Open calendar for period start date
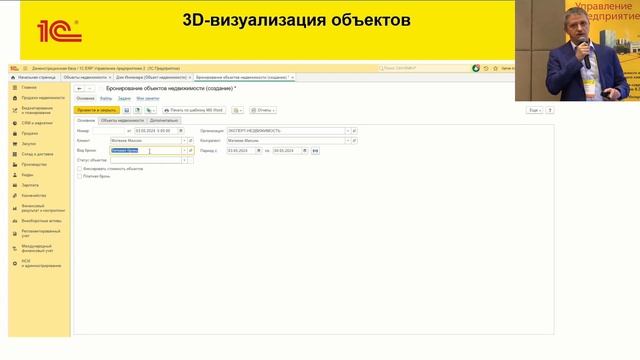Viewport: 640px width, 360px height. pos(258,151)
